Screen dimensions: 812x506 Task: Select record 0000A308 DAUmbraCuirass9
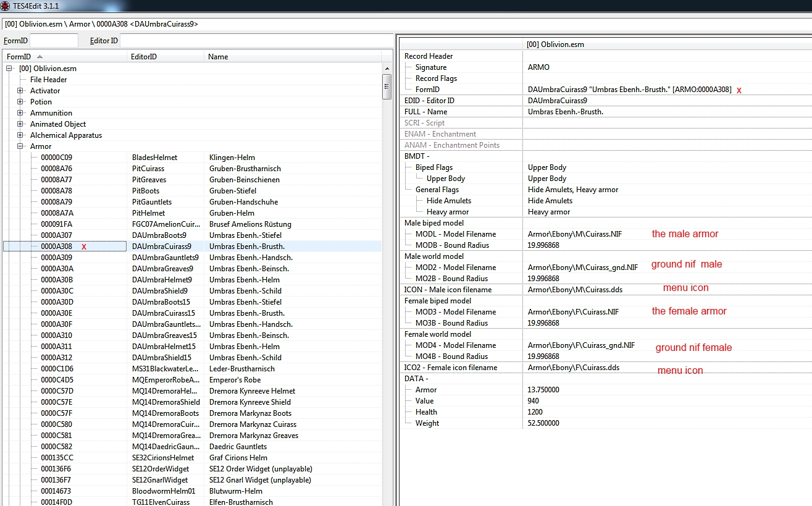click(192, 247)
